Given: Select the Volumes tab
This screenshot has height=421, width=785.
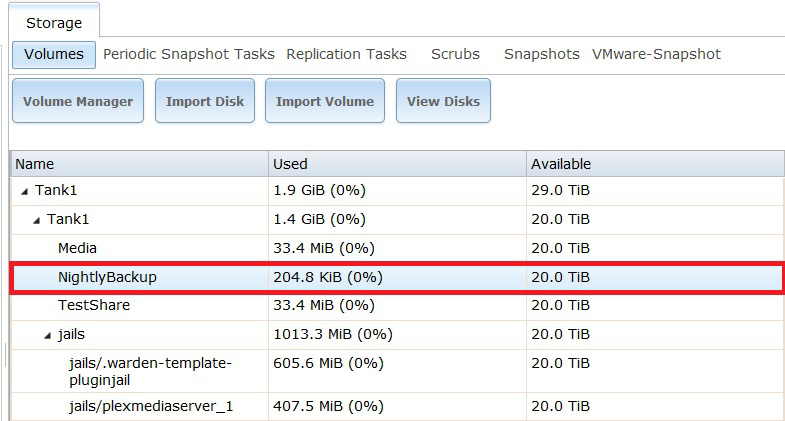Looking at the screenshot, I should [54, 54].
